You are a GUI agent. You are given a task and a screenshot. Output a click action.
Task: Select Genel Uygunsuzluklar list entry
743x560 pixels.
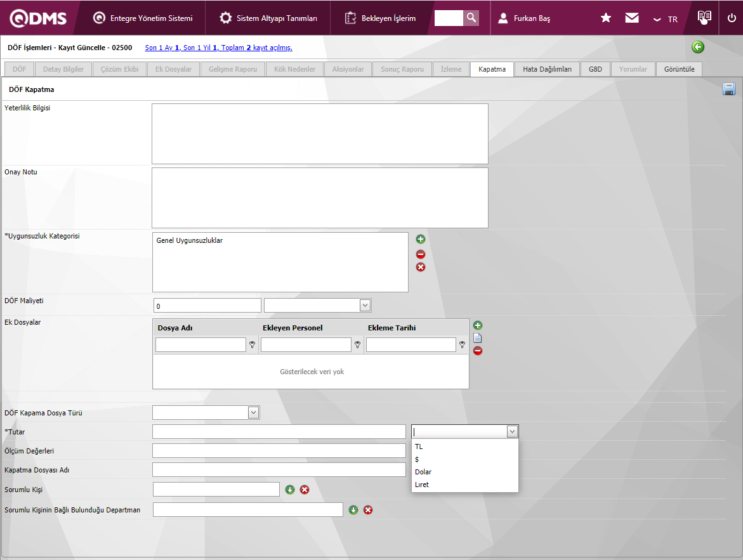190,240
